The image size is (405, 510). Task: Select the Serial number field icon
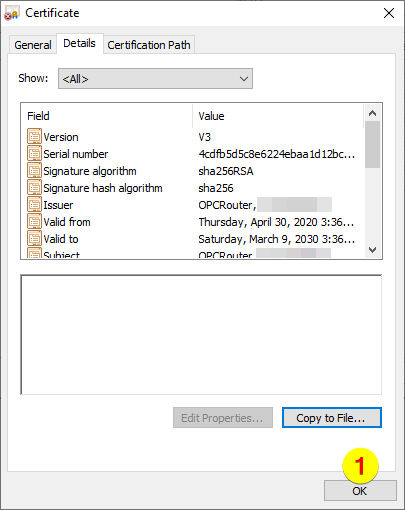pos(34,154)
